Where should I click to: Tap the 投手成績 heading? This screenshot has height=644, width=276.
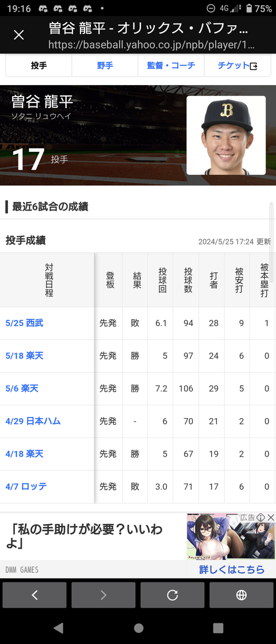pos(25,241)
